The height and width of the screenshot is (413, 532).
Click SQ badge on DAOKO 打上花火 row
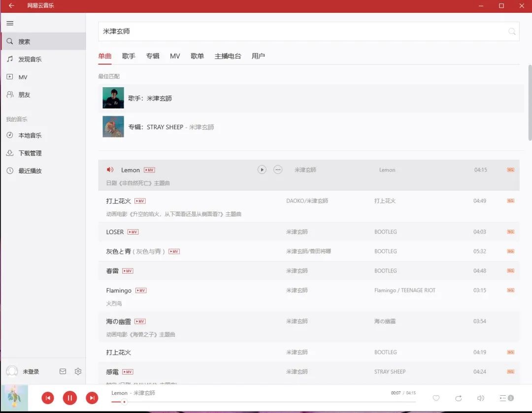pos(511,201)
